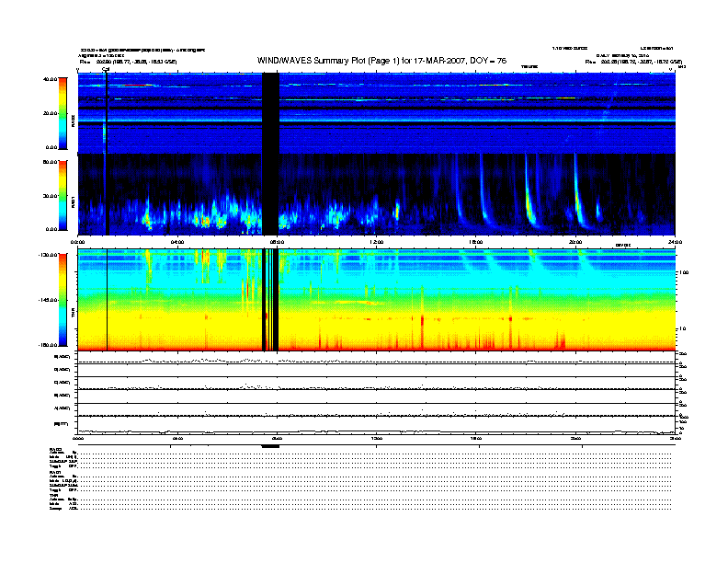Click the 10 tick label on TNR right axis
728x563 pixels.
coord(684,328)
